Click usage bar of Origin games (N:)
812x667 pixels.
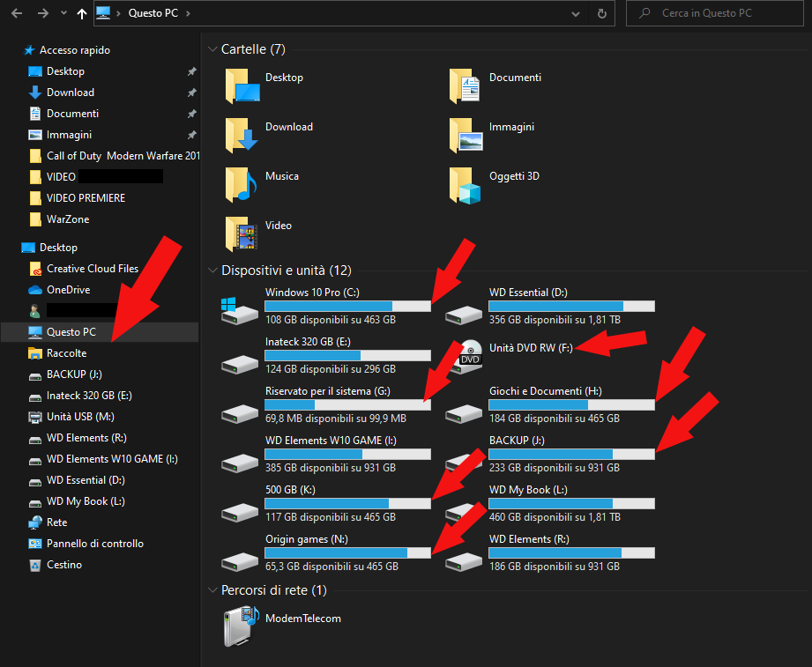pyautogui.click(x=347, y=553)
